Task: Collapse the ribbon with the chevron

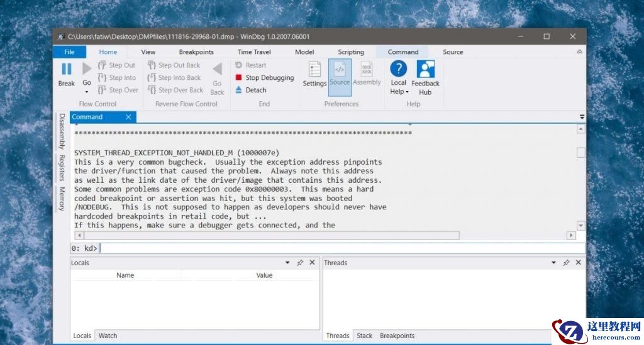Action: coord(579,52)
